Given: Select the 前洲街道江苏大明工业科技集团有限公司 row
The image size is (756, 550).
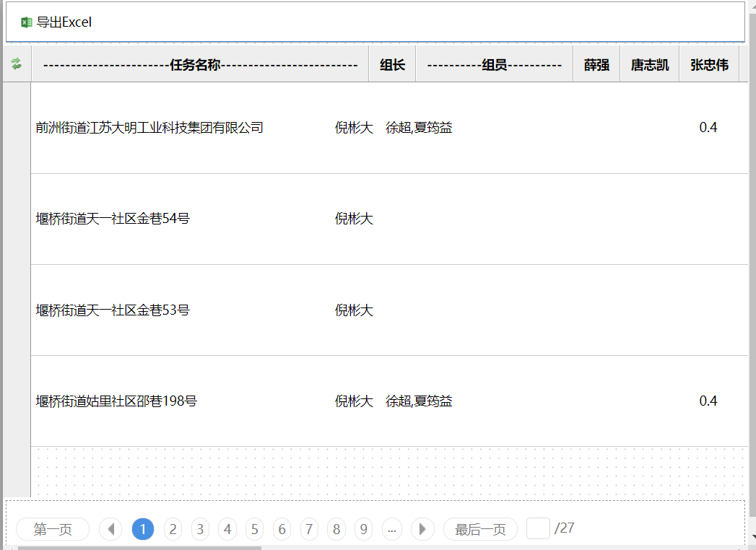Looking at the screenshot, I should pos(149,128).
